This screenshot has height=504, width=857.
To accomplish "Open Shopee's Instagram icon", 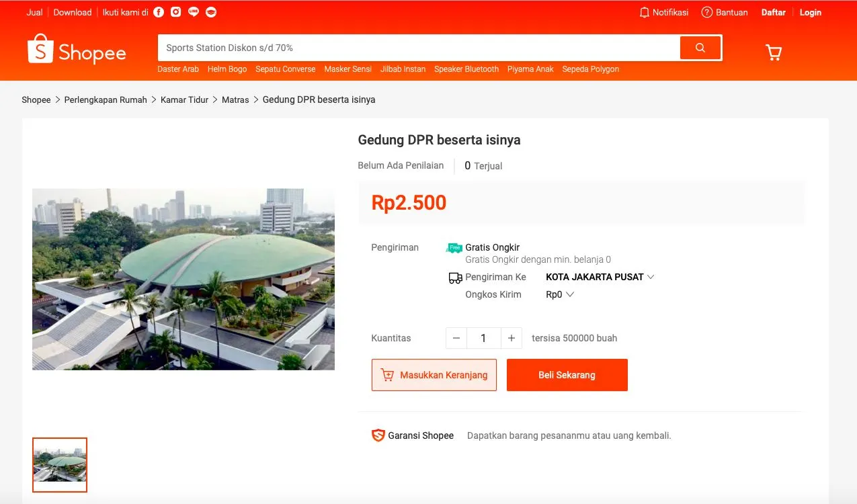I will point(175,11).
